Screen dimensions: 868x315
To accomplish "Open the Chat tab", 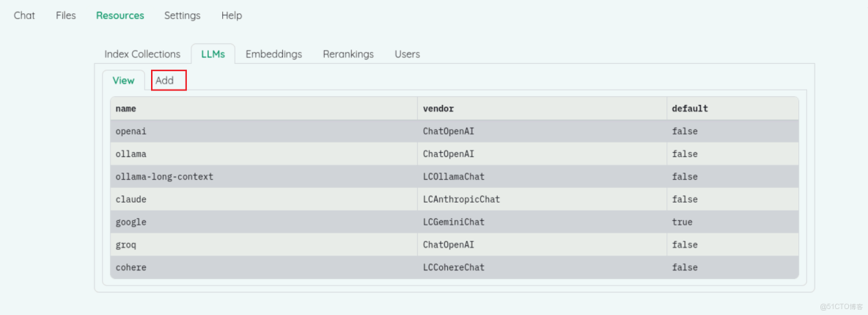I will coord(24,15).
